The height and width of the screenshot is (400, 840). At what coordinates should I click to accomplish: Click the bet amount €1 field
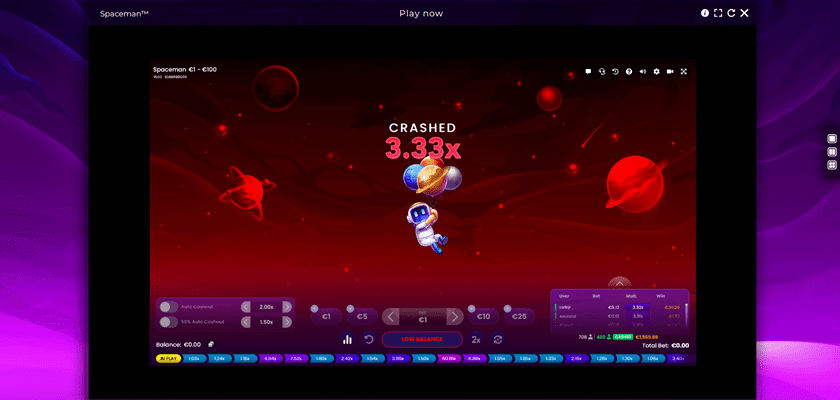(423, 316)
